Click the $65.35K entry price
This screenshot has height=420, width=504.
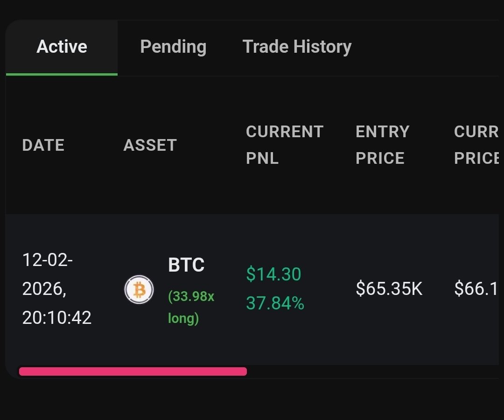pos(389,288)
